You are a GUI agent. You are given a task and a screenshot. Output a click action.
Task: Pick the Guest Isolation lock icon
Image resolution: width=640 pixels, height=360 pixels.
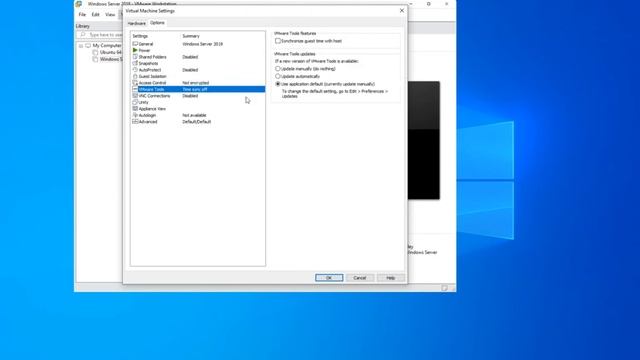tap(135, 76)
